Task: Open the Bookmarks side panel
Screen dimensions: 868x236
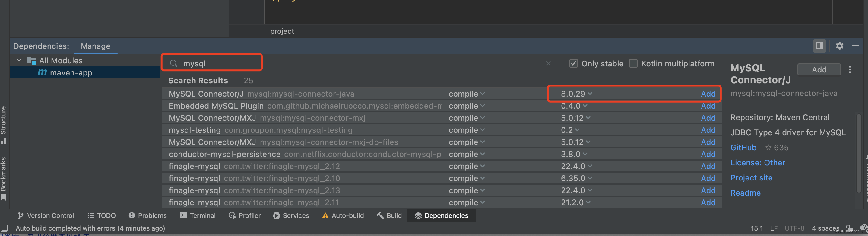Action: point(3,179)
